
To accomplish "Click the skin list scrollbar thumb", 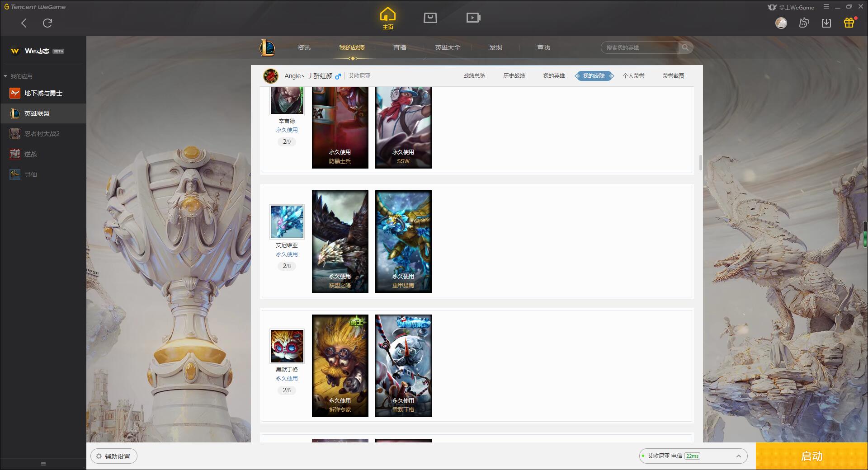I will point(700,163).
